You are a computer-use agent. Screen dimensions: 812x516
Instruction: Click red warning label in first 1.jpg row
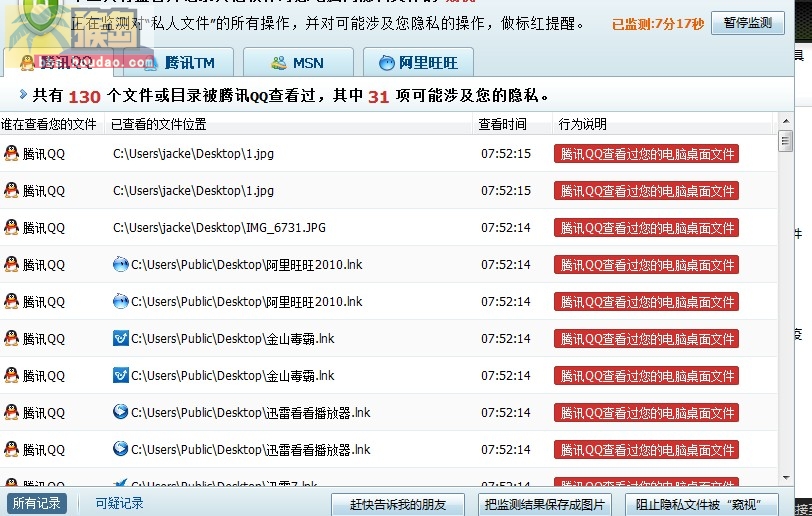[x=646, y=154]
